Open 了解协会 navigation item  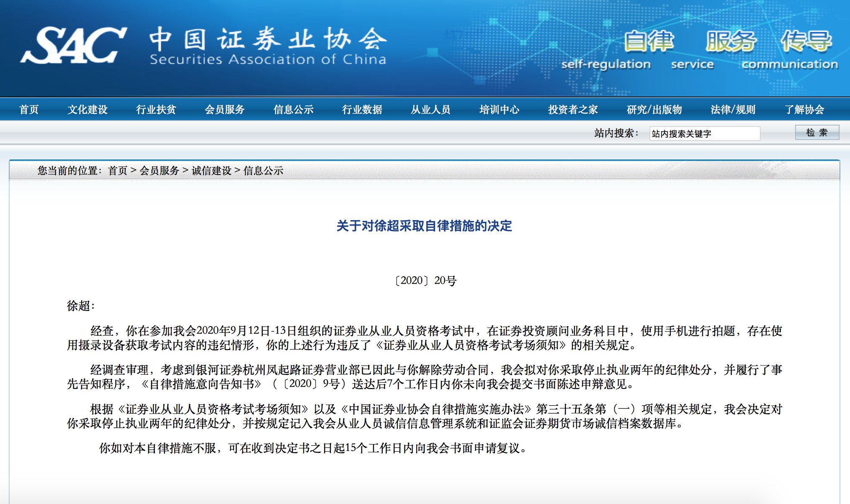(x=804, y=110)
